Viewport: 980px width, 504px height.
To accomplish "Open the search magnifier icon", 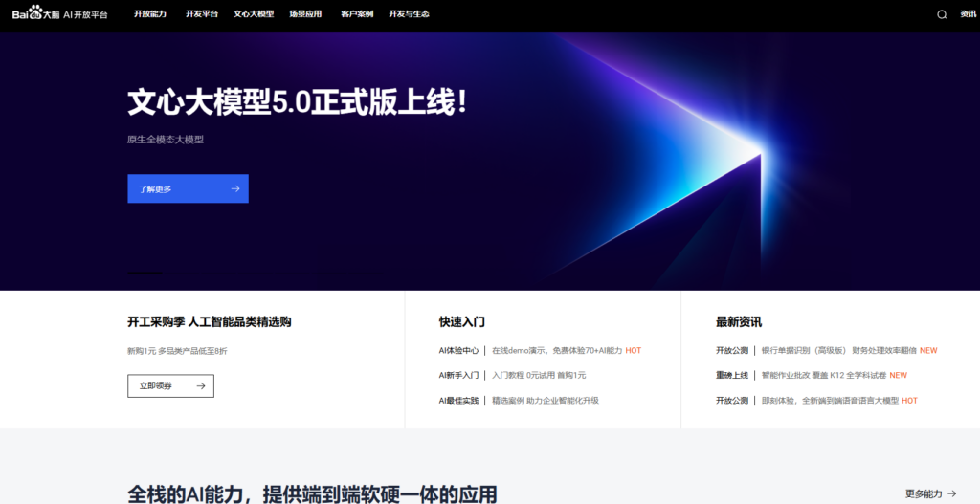I will [x=942, y=14].
